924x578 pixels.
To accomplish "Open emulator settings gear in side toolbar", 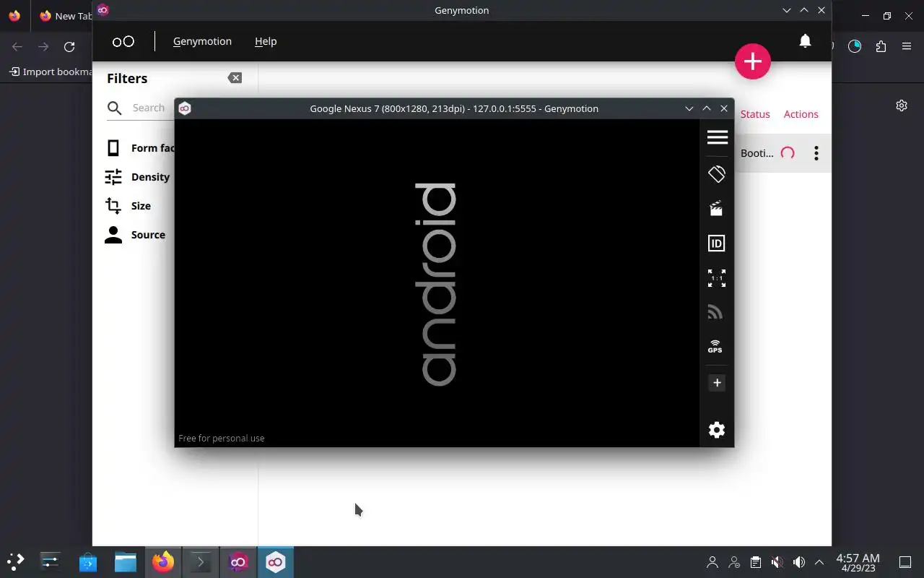I will pyautogui.click(x=717, y=430).
